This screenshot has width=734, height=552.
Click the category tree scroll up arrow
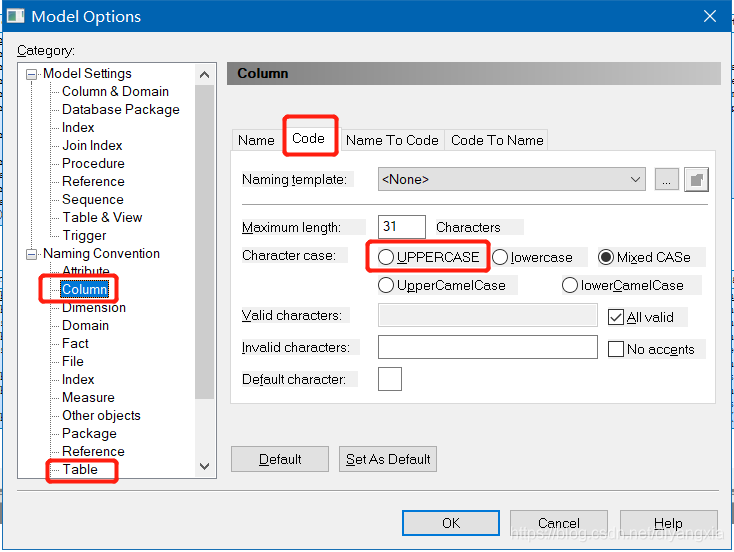coord(205,74)
